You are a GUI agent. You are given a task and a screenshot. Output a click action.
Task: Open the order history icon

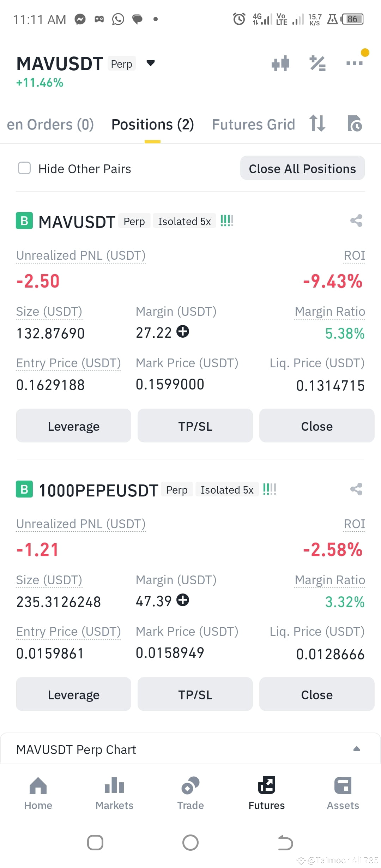354,124
